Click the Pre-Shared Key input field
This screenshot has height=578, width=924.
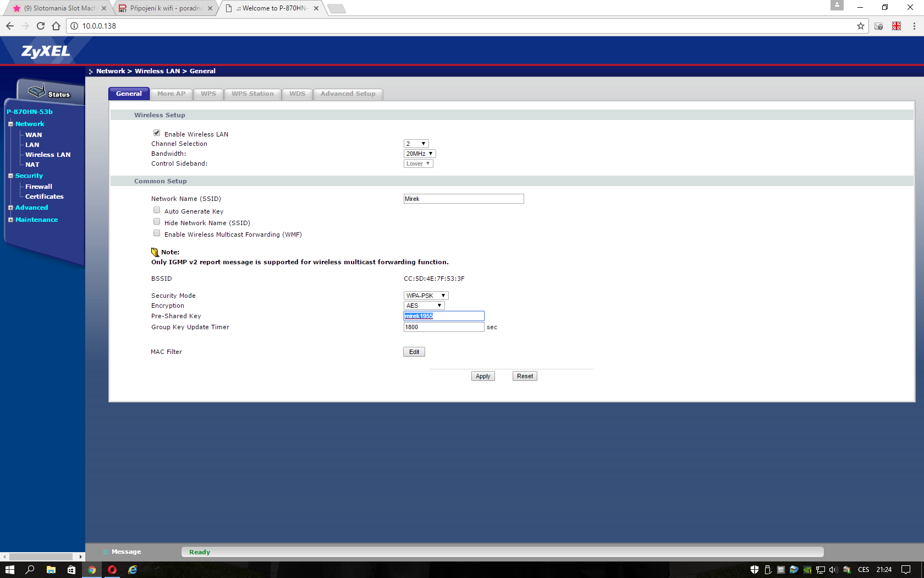click(x=444, y=316)
